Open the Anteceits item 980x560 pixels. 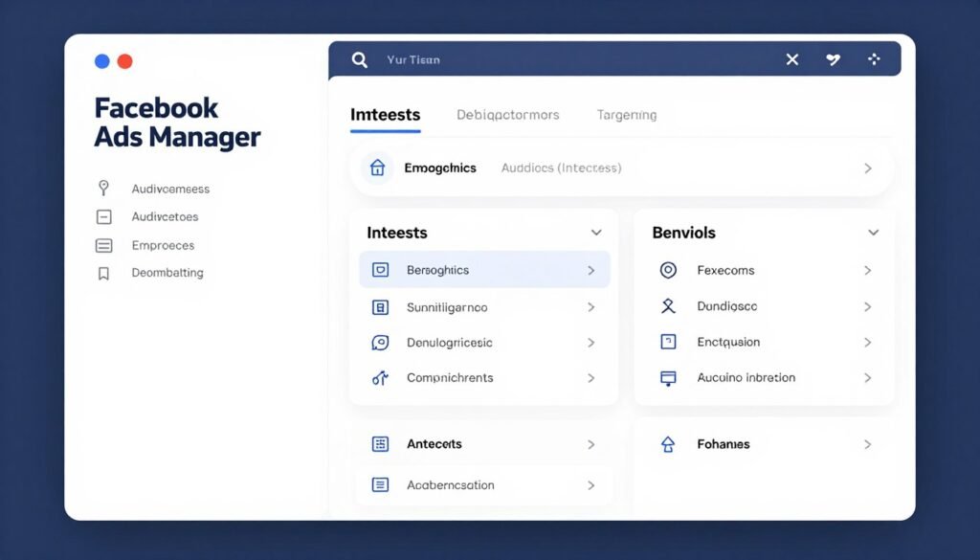click(x=433, y=444)
